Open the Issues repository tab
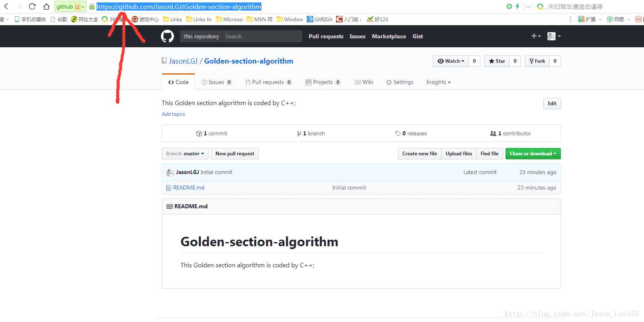The height and width of the screenshot is (322, 644). coord(217,82)
